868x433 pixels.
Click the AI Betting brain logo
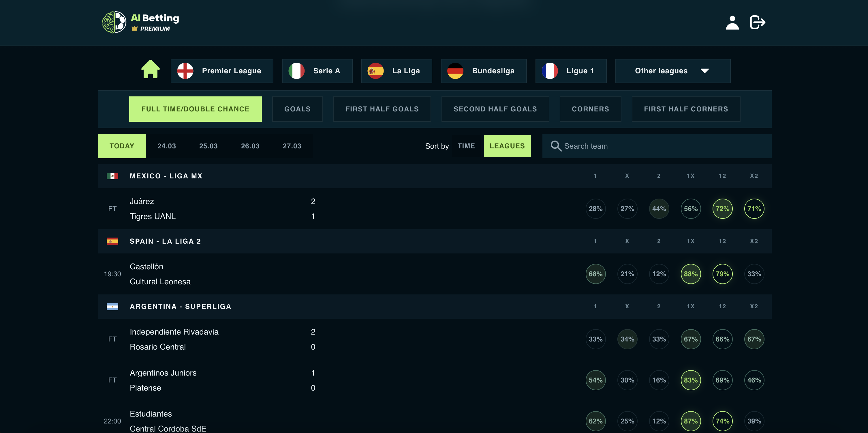click(x=114, y=22)
